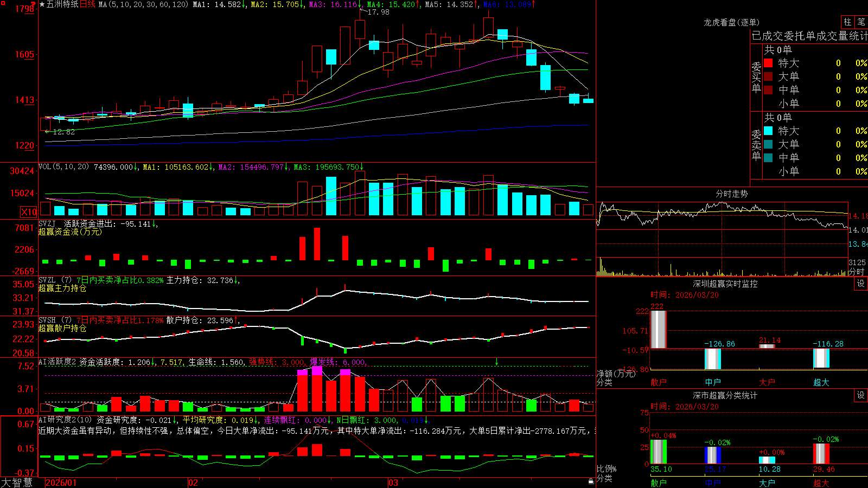Image resolution: width=868 pixels, height=488 pixels.
Task: Click the 超赢散户持仓 label
Action: pos(62,328)
